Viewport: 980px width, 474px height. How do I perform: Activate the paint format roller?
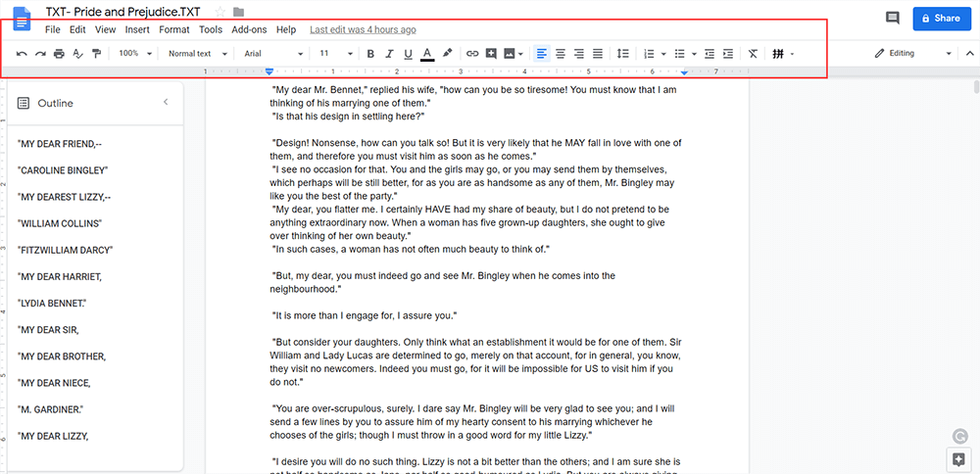96,54
